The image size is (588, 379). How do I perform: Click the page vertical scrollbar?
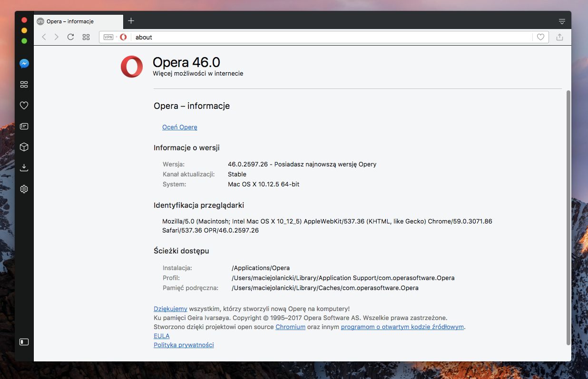(x=568, y=218)
